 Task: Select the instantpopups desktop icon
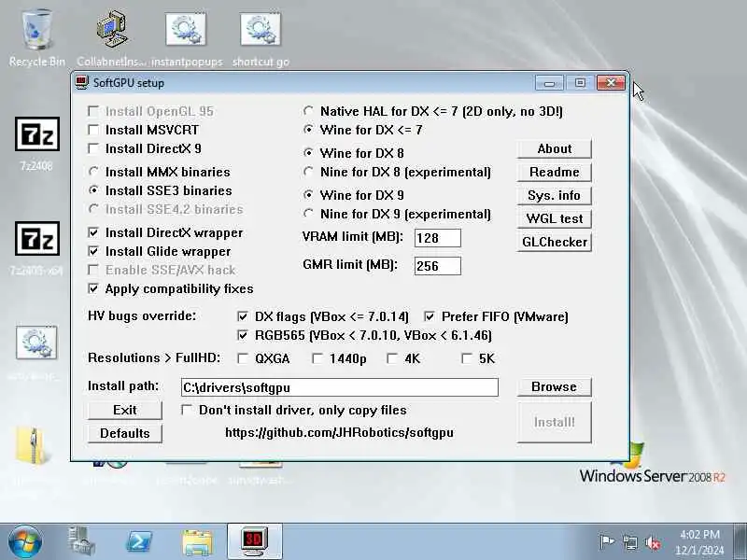pos(186,38)
